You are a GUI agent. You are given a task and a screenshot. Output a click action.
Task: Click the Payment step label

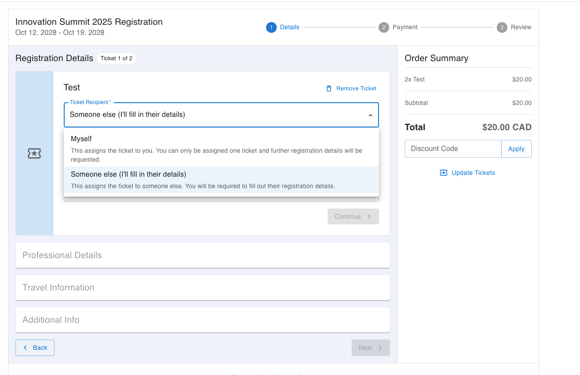coord(405,27)
